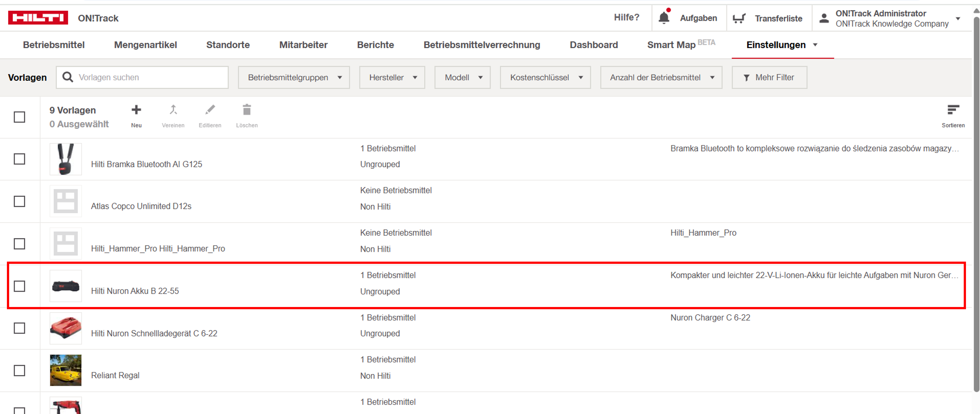Check the Hilti Nuron Akku B 22-55 row

[19, 286]
